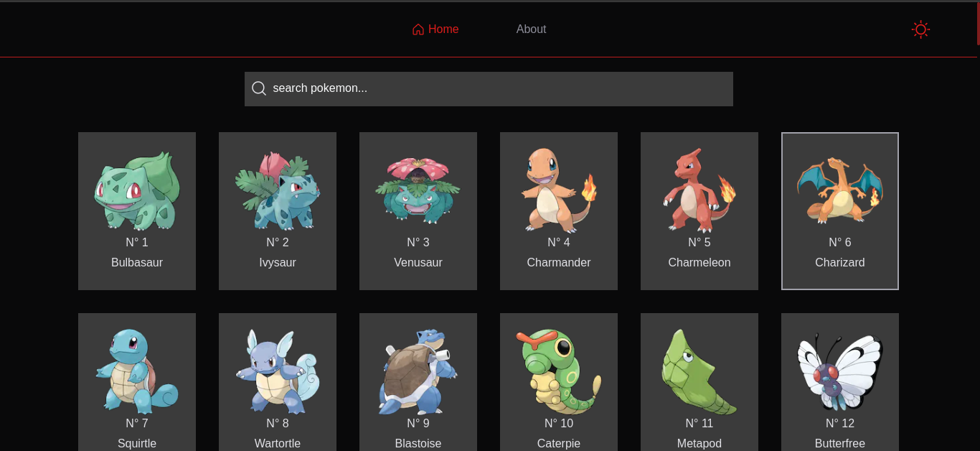
Task: Click the N° 7 number text
Action: [x=137, y=424]
